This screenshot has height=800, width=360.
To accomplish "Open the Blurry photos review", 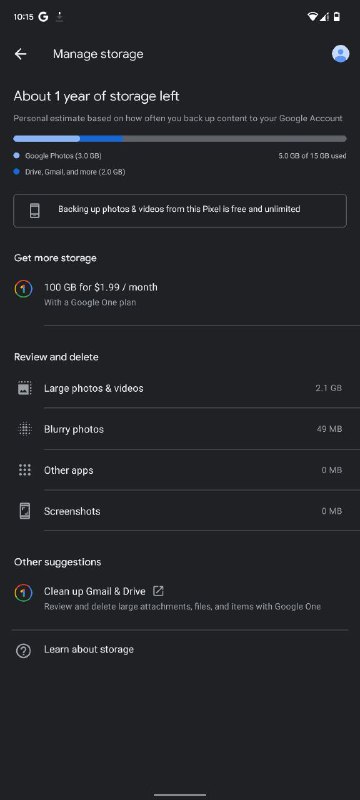I will pyautogui.click(x=180, y=429).
